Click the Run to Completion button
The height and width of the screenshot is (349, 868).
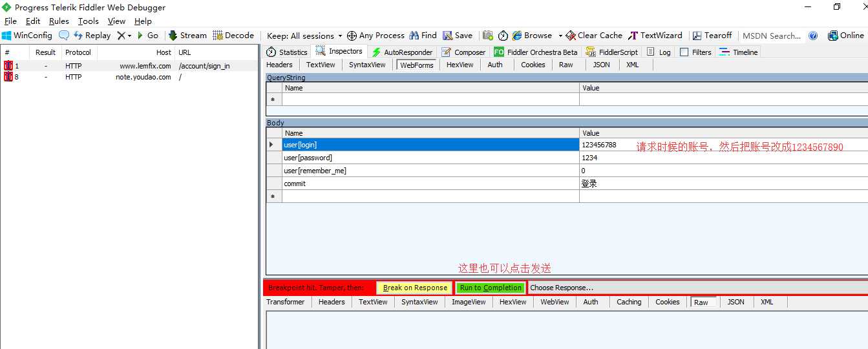(x=491, y=288)
